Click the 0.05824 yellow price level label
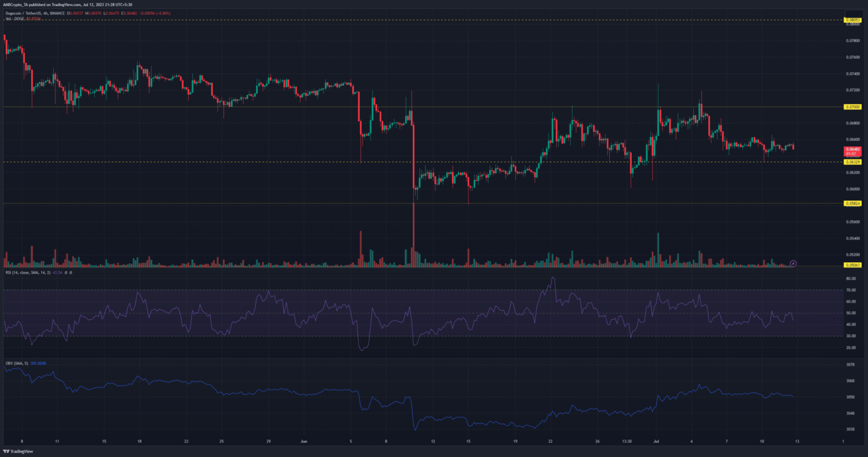The image size is (868, 457). point(852,203)
